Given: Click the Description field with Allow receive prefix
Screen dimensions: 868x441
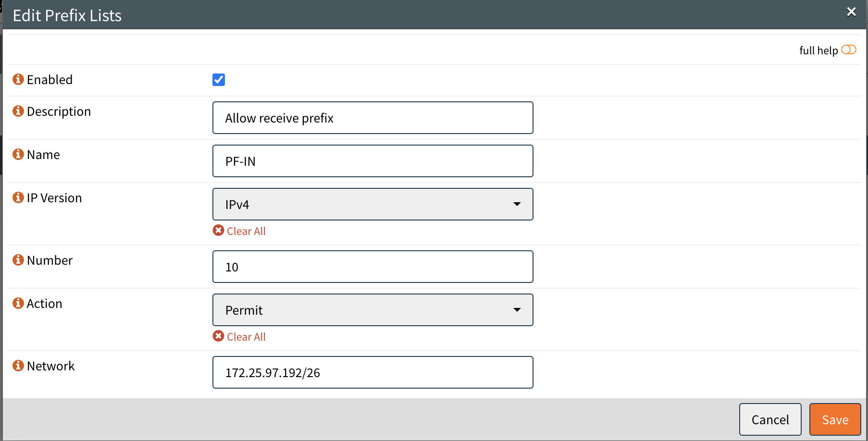Looking at the screenshot, I should click(373, 118).
